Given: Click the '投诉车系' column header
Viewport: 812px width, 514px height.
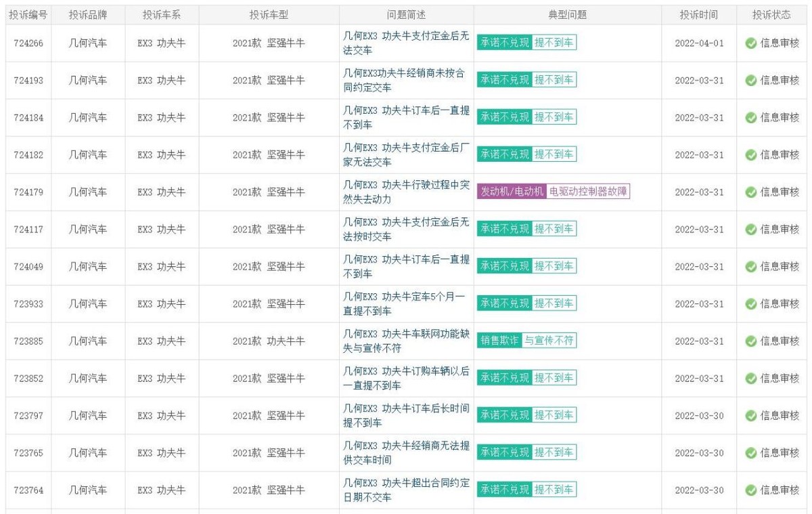Looking at the screenshot, I should click(x=162, y=15).
